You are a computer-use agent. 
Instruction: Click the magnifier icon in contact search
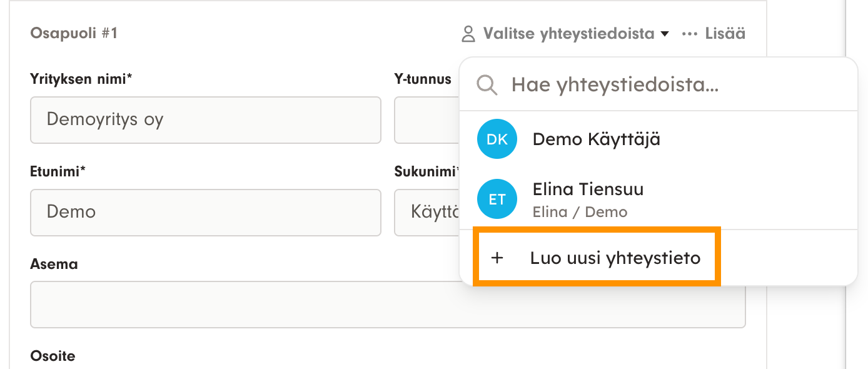tap(487, 84)
